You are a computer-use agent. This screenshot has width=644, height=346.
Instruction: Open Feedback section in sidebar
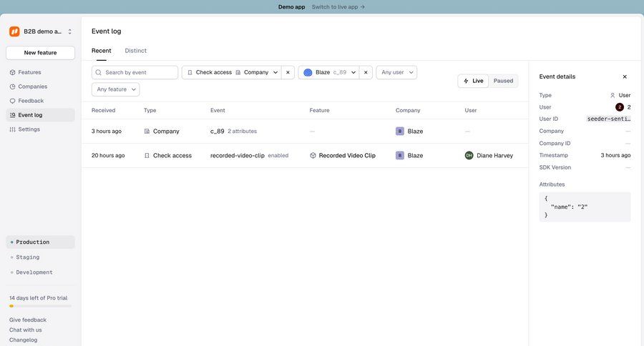point(31,101)
